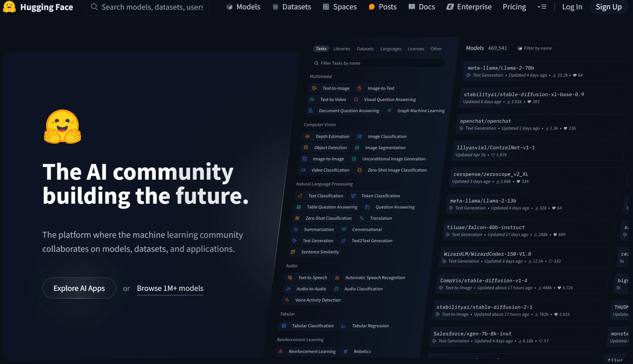This screenshot has height=364, width=633.
Task: Select the Unconditional Image Generation tag
Action: click(389, 159)
